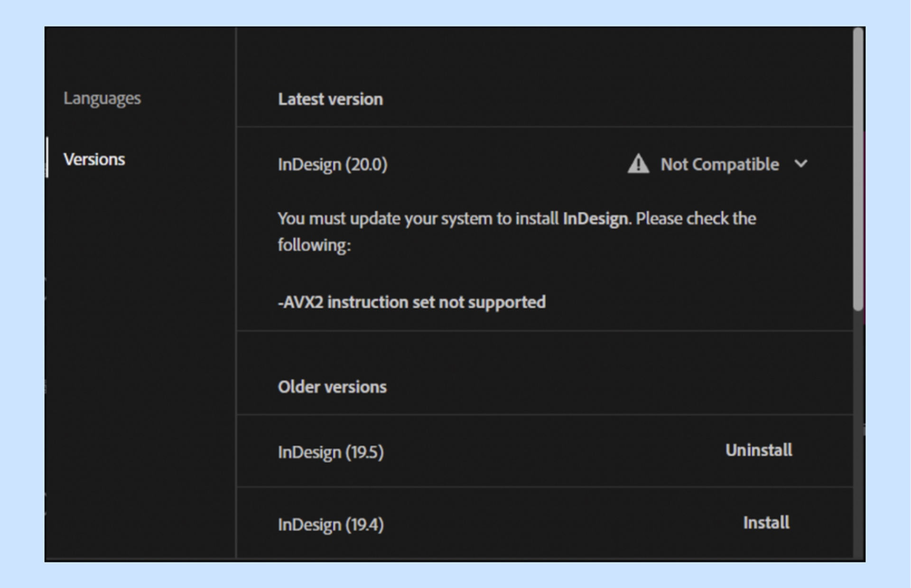Screen dimensions: 911x588
Task: Click the bold InDesign word in message
Action: coord(595,219)
